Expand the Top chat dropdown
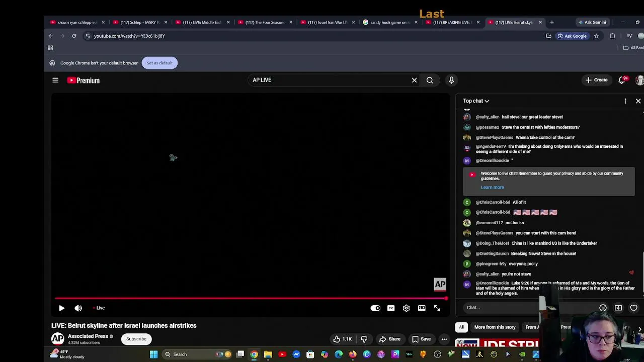Screen dimensions: 644x362 pyautogui.click(x=476, y=101)
